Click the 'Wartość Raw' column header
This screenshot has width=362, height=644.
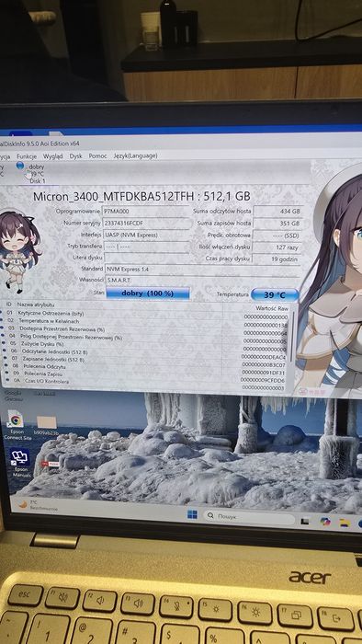tap(272, 308)
